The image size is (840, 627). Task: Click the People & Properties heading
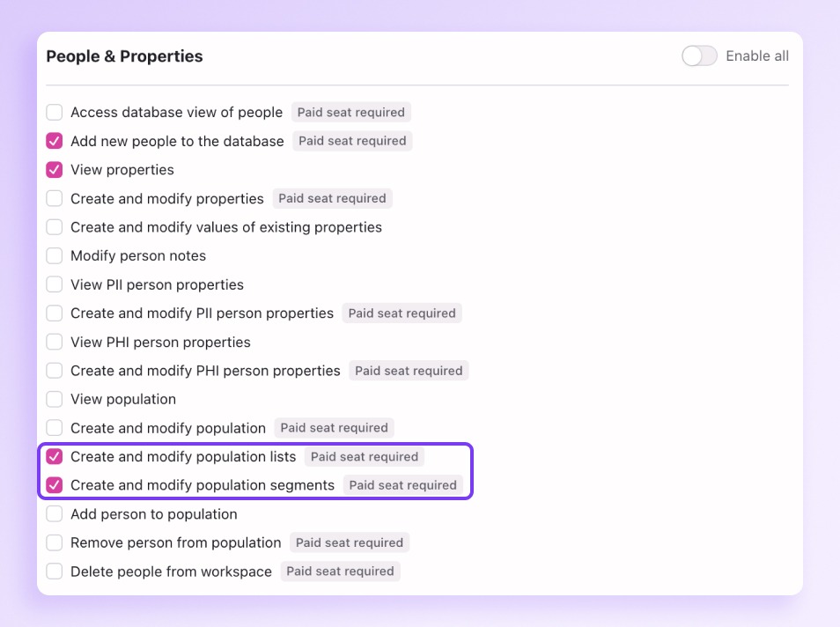(124, 56)
